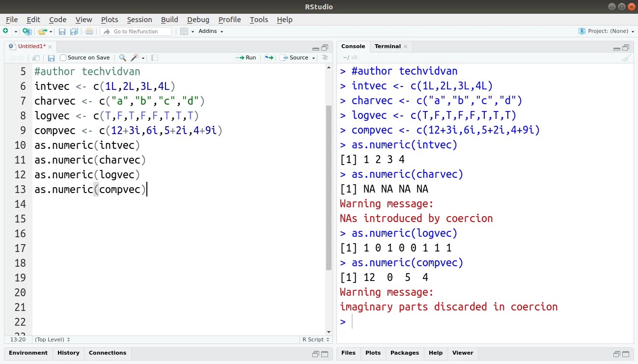Minimize the source editor pane

(x=315, y=48)
